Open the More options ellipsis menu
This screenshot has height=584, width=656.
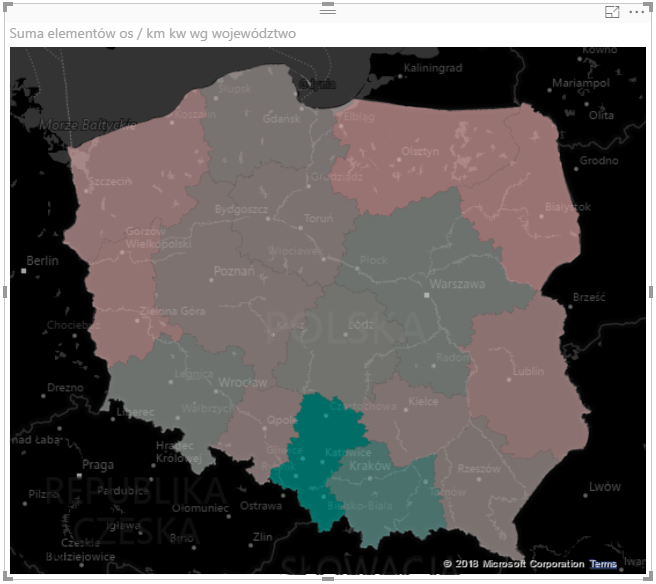(636, 12)
